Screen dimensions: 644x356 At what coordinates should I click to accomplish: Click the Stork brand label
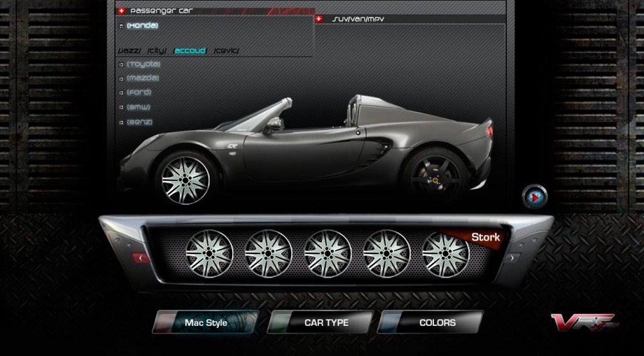(486, 237)
